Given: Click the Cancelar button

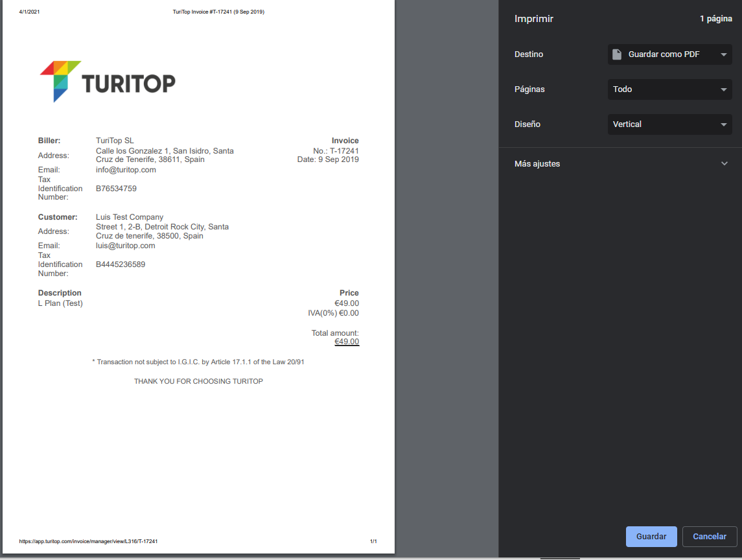Looking at the screenshot, I should click(710, 536).
